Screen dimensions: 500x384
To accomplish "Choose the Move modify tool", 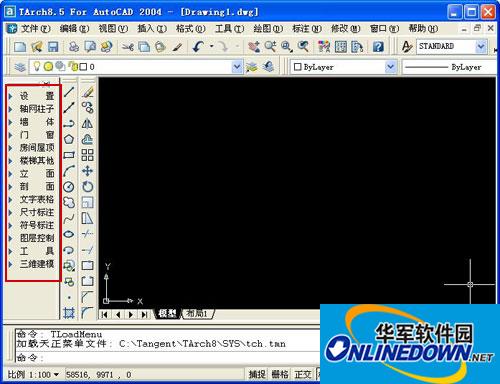I will [87, 171].
